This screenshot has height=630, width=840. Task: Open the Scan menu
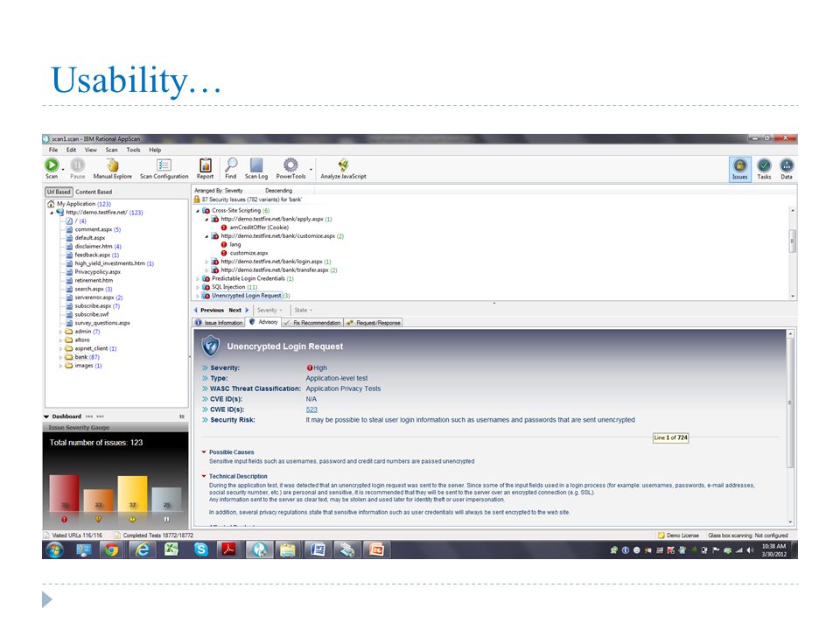(x=111, y=150)
